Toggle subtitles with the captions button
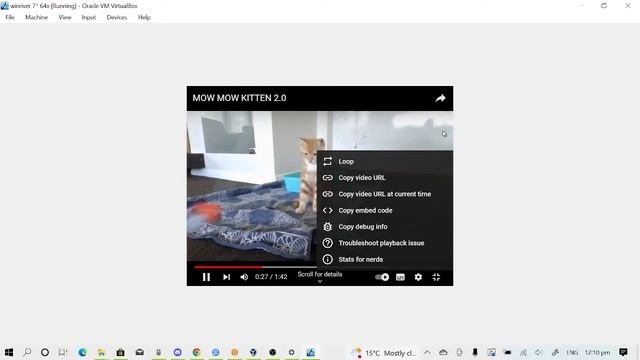 pos(400,277)
